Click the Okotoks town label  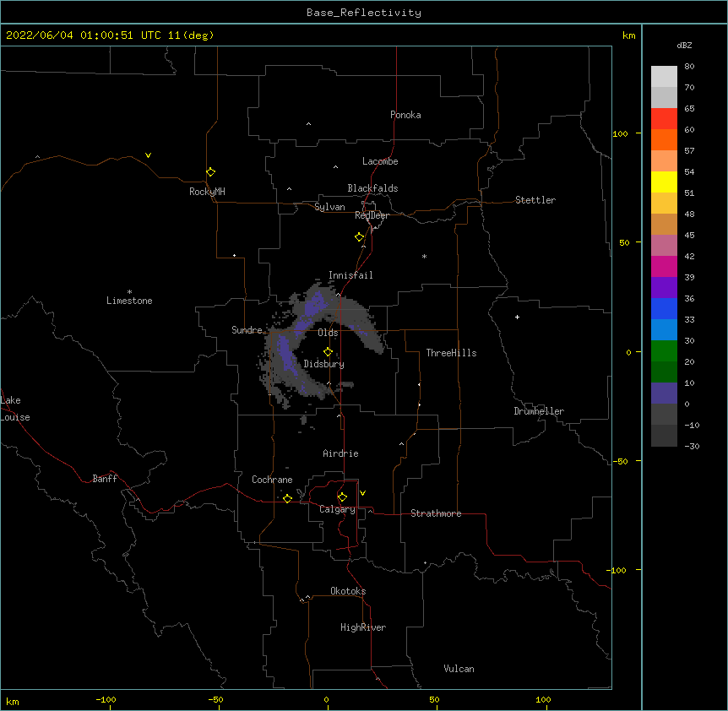348,591
